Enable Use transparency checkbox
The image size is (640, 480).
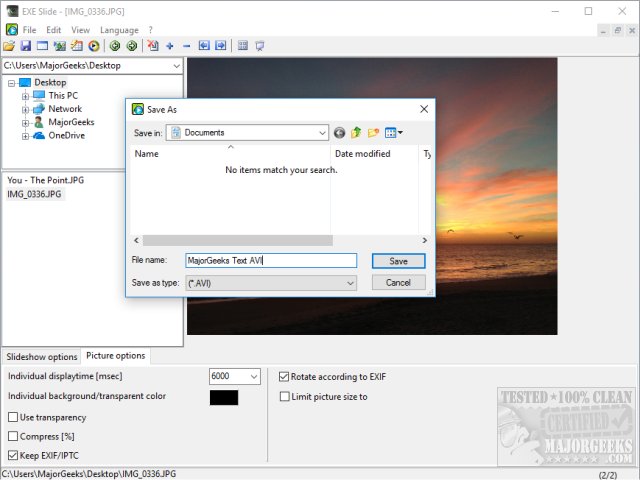coord(13,417)
